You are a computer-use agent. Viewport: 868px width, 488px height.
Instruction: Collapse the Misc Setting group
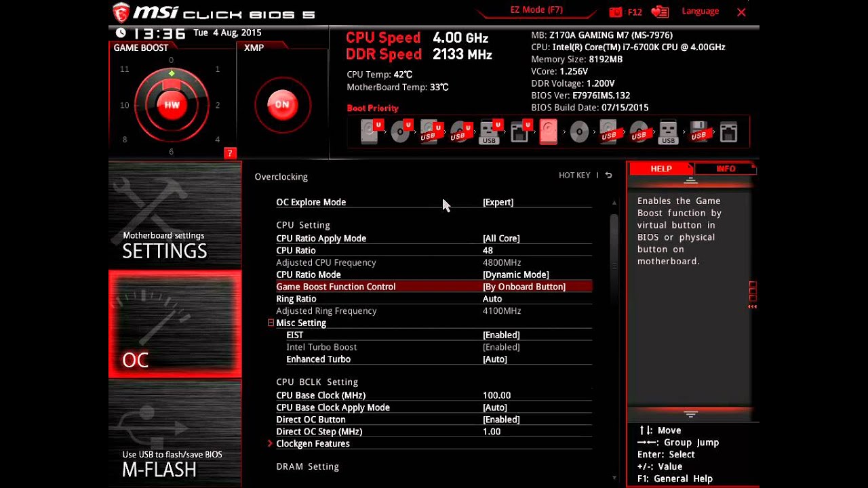(x=271, y=323)
